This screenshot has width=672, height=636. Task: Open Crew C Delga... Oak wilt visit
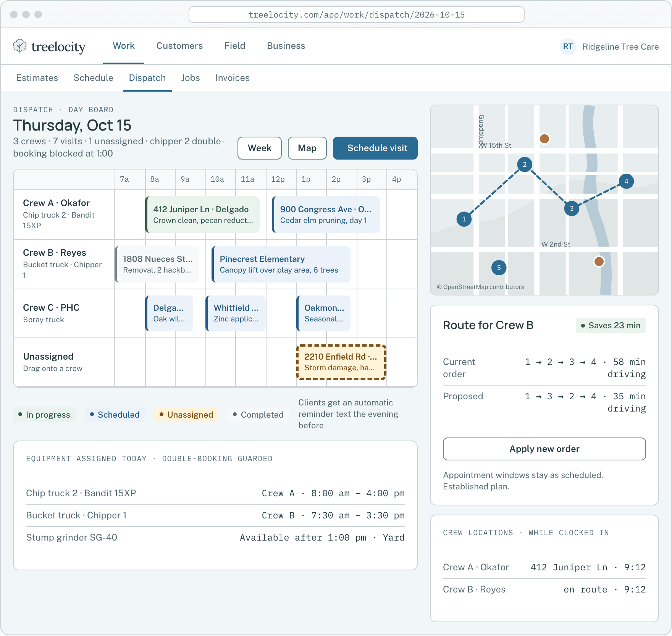point(169,313)
